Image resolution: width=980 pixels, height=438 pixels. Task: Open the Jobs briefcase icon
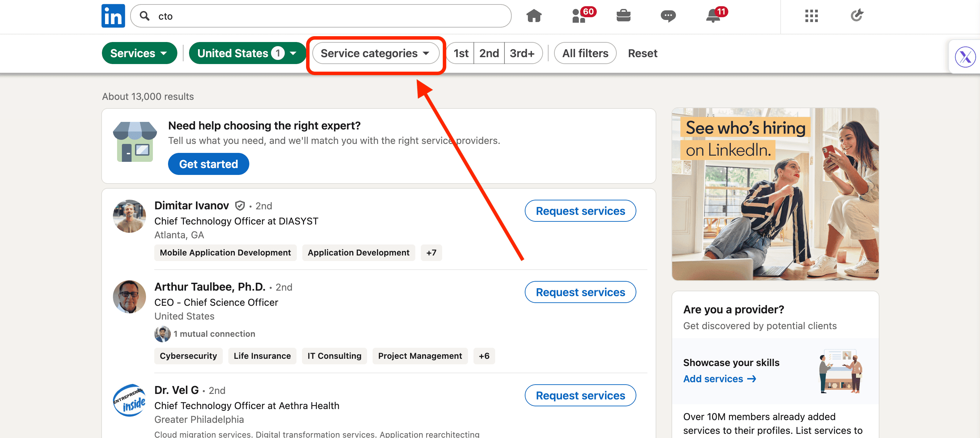click(624, 15)
